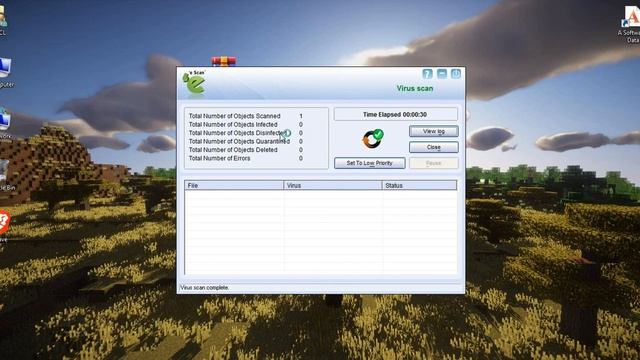The image size is (640, 360).
Task: Click 'Total Number of Objects Disinfected' row
Action: click(246, 133)
